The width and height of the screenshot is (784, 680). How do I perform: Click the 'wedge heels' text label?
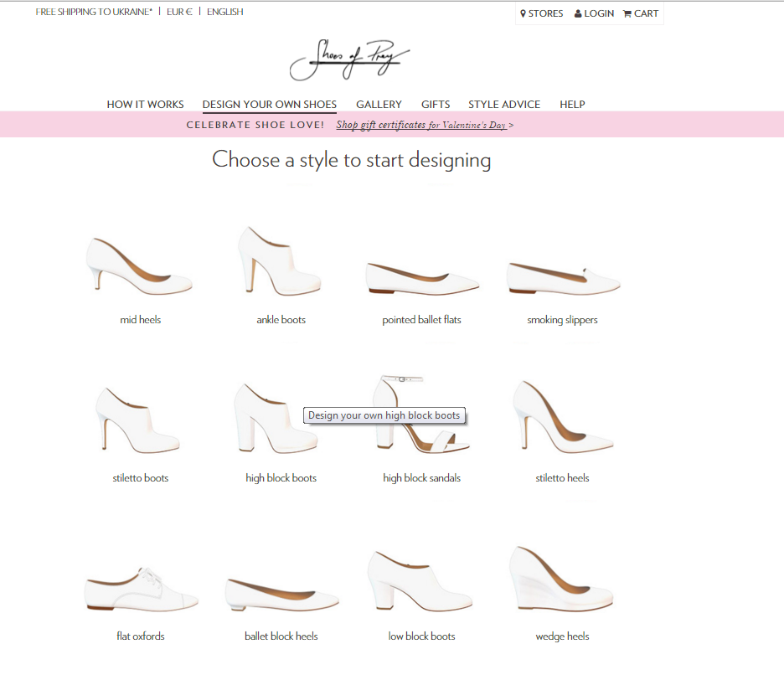[x=563, y=636]
